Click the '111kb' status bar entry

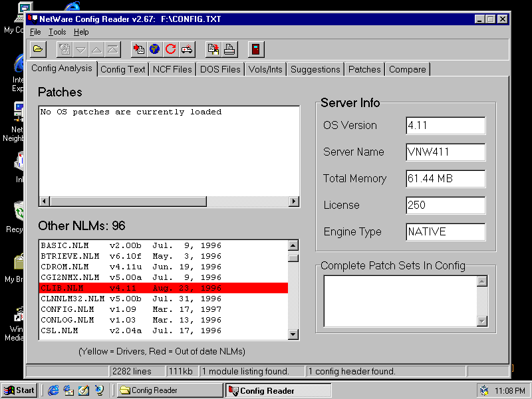[182, 372]
